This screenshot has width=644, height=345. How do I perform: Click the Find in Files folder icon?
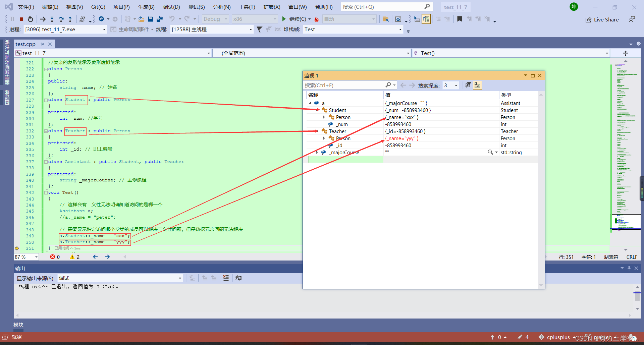[x=386, y=19]
